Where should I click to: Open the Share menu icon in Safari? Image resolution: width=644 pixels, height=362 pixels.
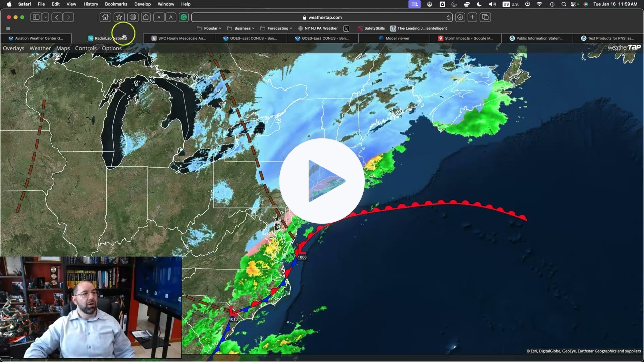point(145,17)
